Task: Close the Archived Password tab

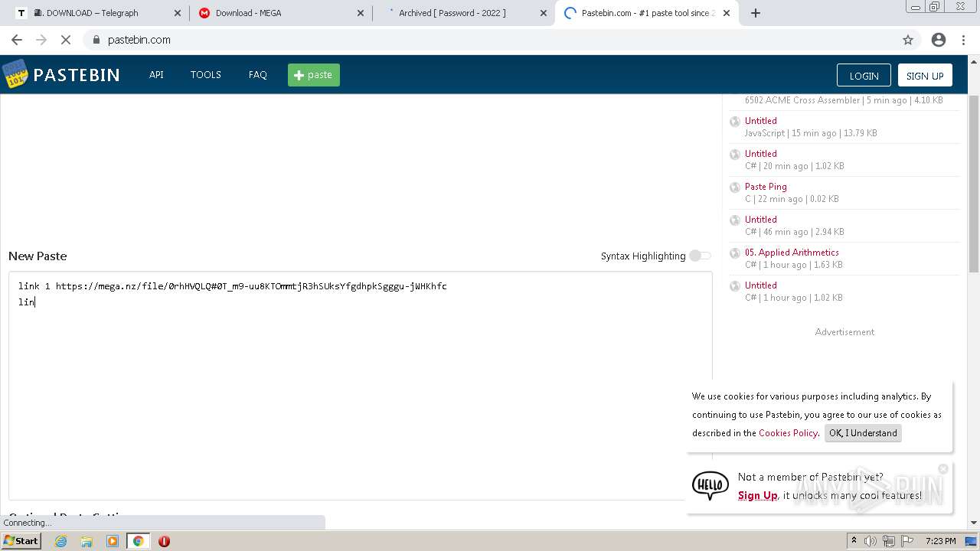Action: (x=543, y=13)
